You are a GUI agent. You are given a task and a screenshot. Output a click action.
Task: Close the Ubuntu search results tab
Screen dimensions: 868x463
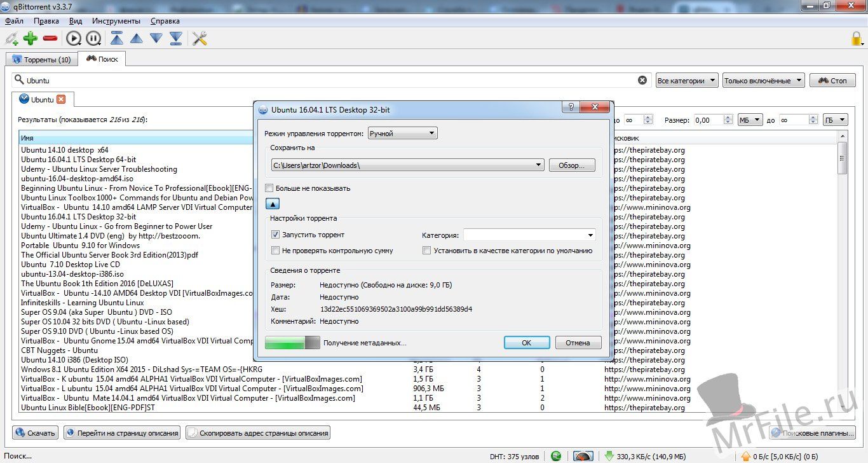tap(61, 99)
